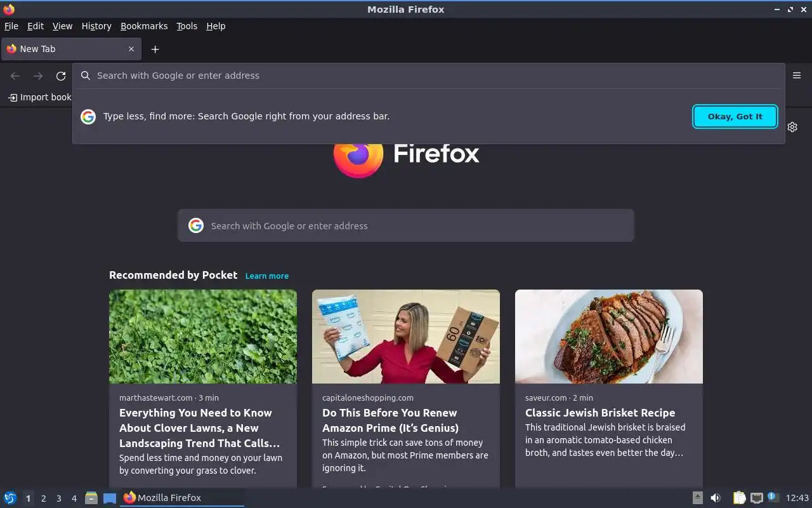Click the clipboard tray icon
The height and width of the screenshot is (508, 812).
click(x=739, y=498)
